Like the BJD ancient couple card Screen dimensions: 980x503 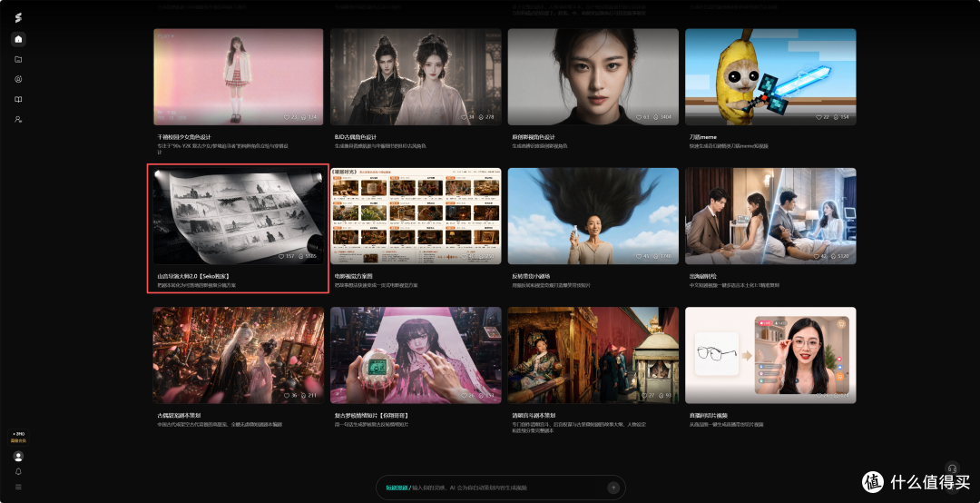pos(464,117)
